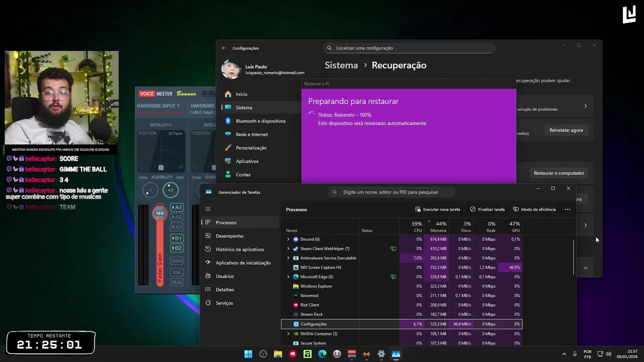Toggle the solo button in Voicemeeter
This screenshot has height=362, width=644.
tap(177, 272)
